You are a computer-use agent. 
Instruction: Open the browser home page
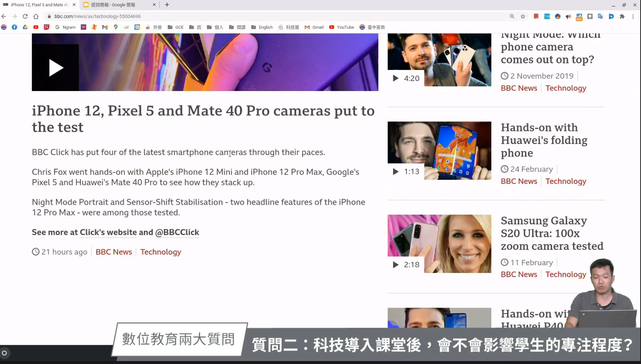[36, 16]
